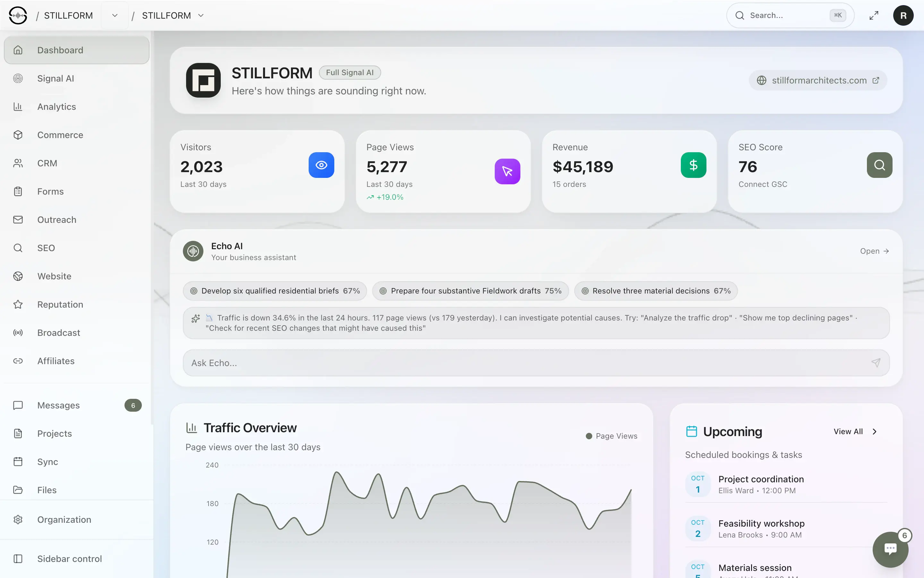This screenshot has width=924, height=578.
Task: Select CRM from the sidebar
Action: pos(76,163)
